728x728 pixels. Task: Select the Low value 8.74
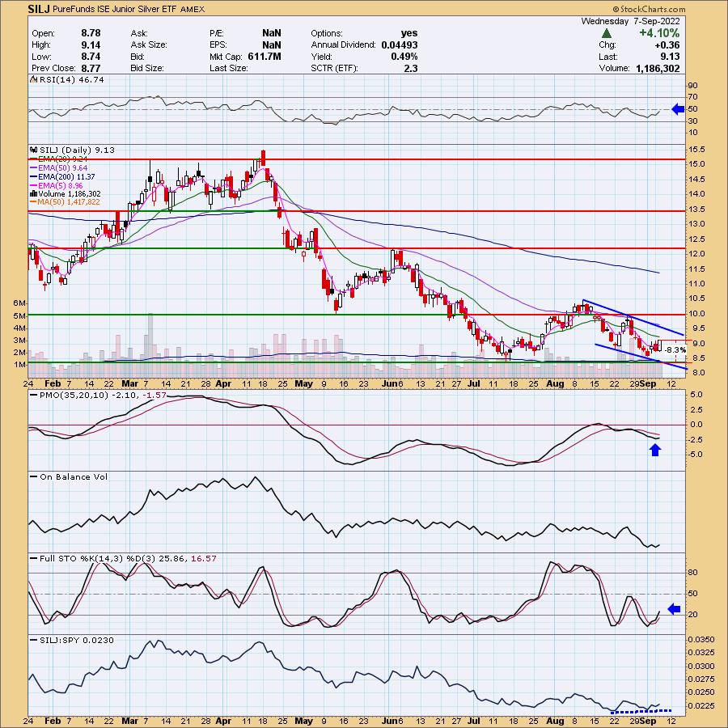click(91, 56)
